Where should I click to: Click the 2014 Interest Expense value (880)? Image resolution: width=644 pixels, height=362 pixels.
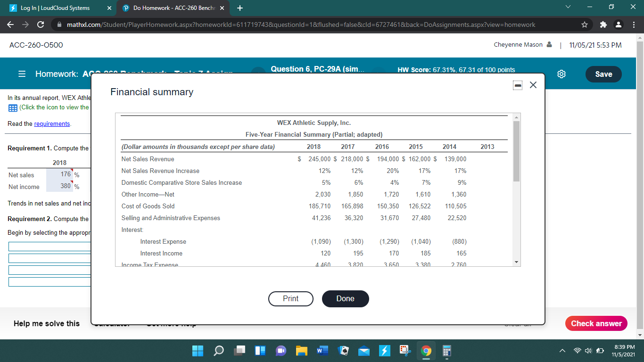459,241
